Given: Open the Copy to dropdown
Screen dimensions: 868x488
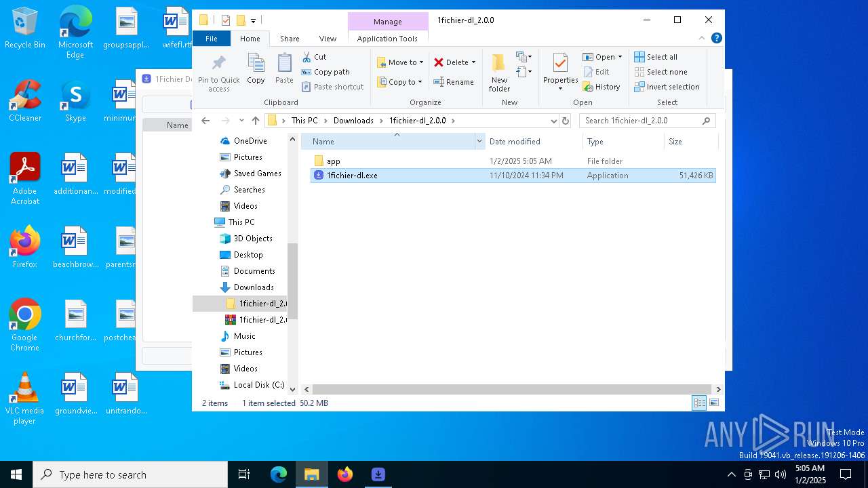Looking at the screenshot, I should (x=399, y=82).
